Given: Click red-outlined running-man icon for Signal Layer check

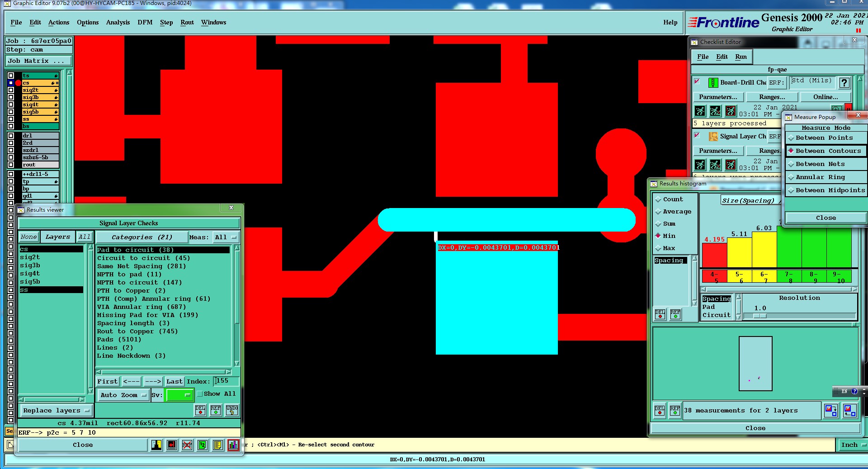Looking at the screenshot, I should (731, 165).
